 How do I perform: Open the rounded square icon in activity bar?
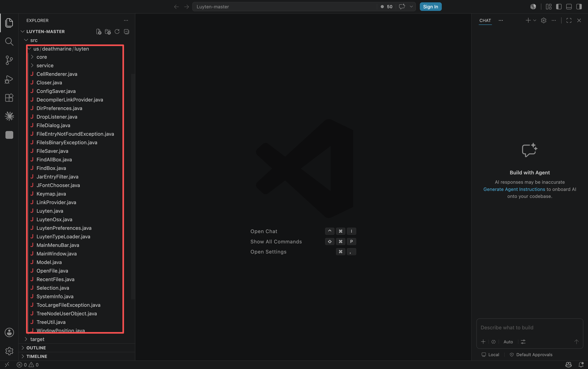(9, 135)
